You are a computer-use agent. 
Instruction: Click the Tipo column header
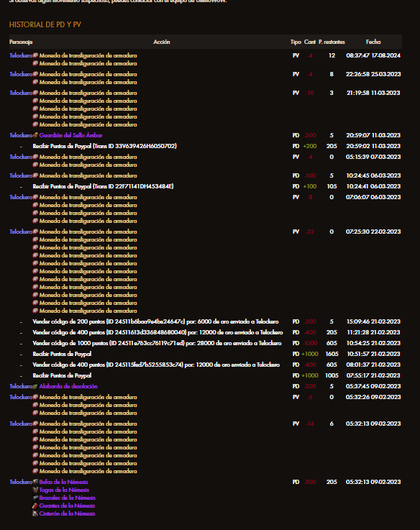pyautogui.click(x=296, y=42)
